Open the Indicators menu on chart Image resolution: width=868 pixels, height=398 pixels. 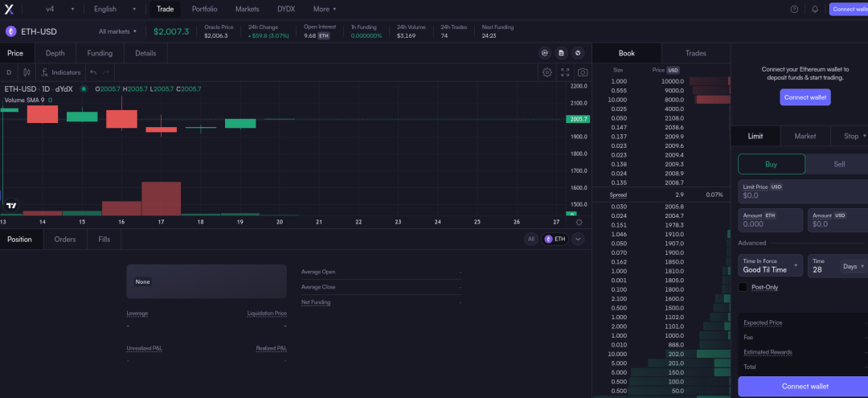coord(61,72)
